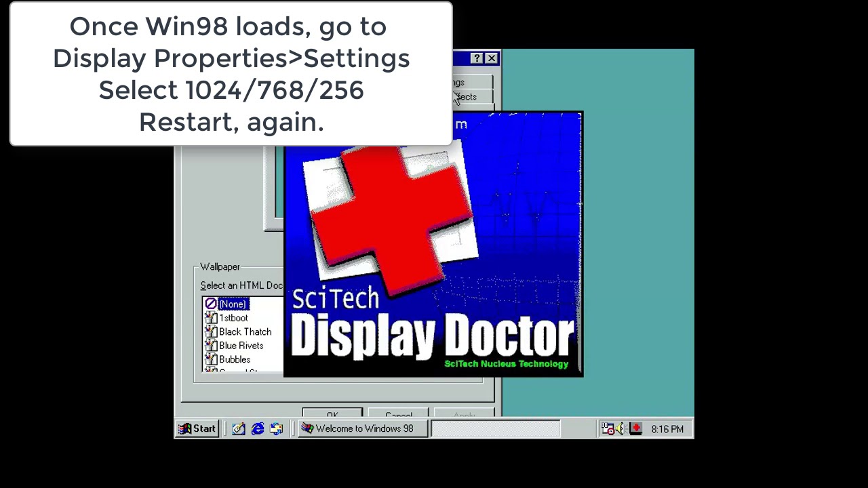This screenshot has height=488, width=868.
Task: Switch to the partially visible Effects tab
Action: click(473, 97)
